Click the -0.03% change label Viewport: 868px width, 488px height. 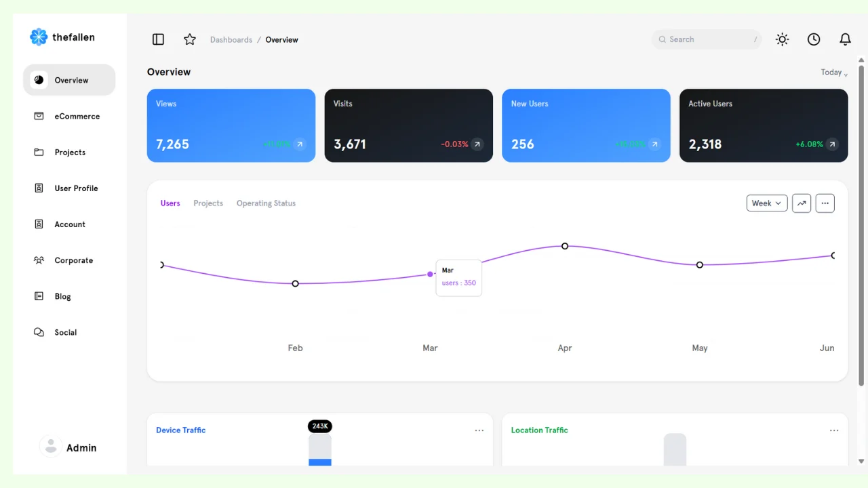pyautogui.click(x=454, y=144)
